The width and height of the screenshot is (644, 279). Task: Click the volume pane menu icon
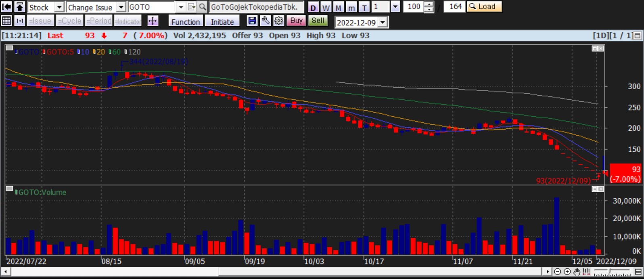coord(9,189)
